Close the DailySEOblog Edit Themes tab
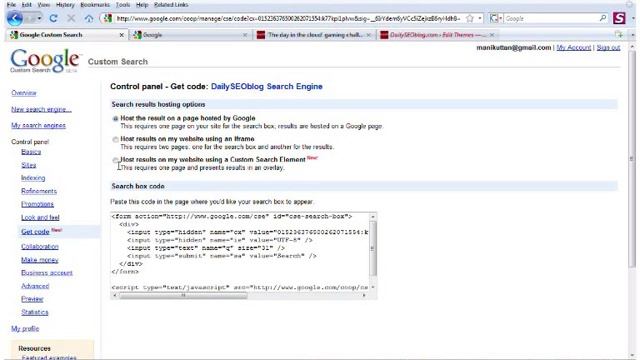640x360 pixels. click(492, 35)
